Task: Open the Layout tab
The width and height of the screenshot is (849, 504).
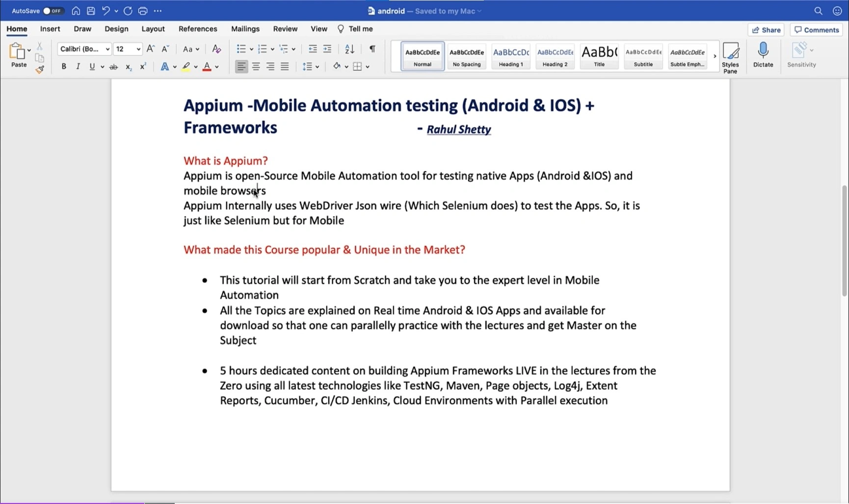Action: (153, 29)
